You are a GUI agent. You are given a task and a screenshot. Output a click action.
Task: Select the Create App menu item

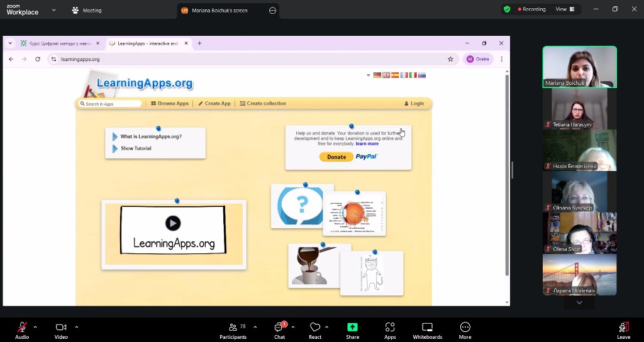[214, 104]
